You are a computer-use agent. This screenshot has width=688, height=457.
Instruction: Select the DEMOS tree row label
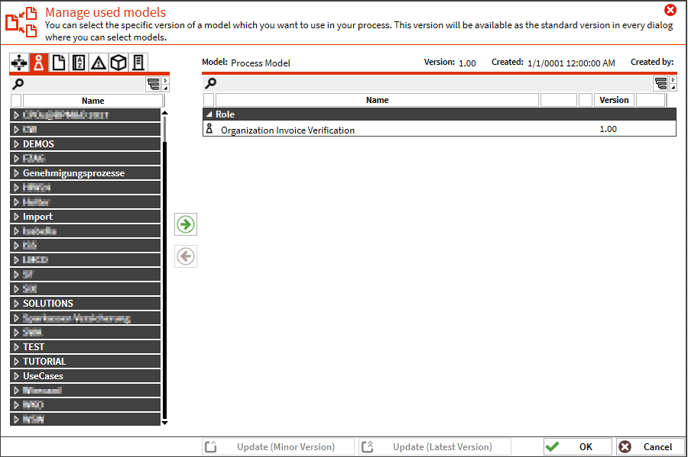(x=39, y=144)
